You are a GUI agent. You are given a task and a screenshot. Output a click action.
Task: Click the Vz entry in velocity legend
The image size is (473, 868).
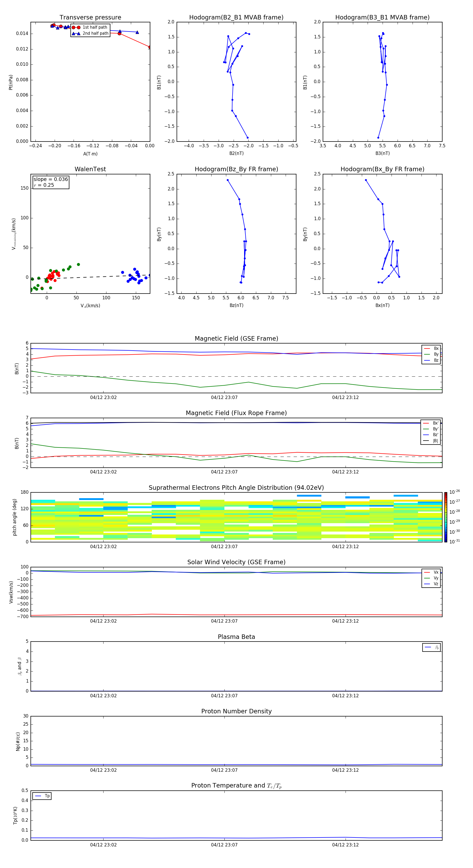click(x=431, y=584)
